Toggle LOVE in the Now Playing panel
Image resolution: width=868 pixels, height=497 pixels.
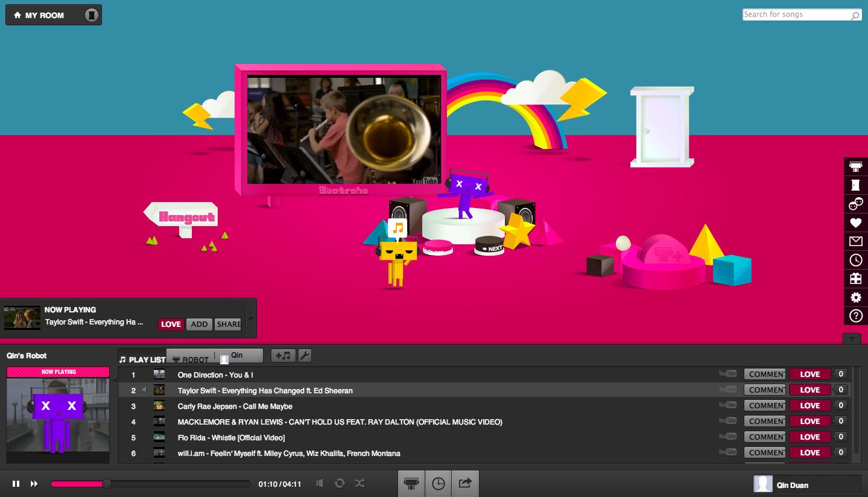[171, 324]
